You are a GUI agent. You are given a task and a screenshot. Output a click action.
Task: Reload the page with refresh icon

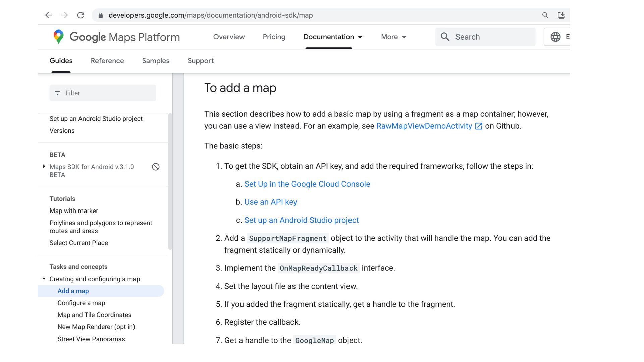(80, 15)
